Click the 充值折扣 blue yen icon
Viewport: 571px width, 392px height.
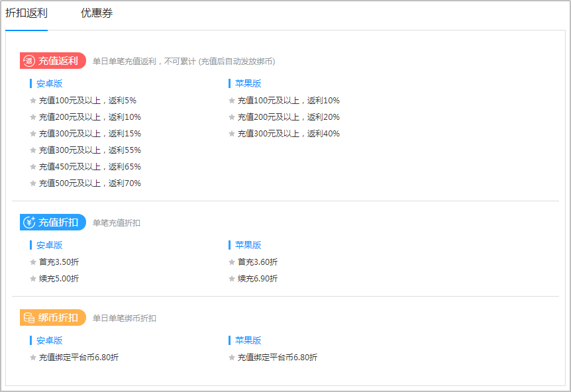coord(29,222)
